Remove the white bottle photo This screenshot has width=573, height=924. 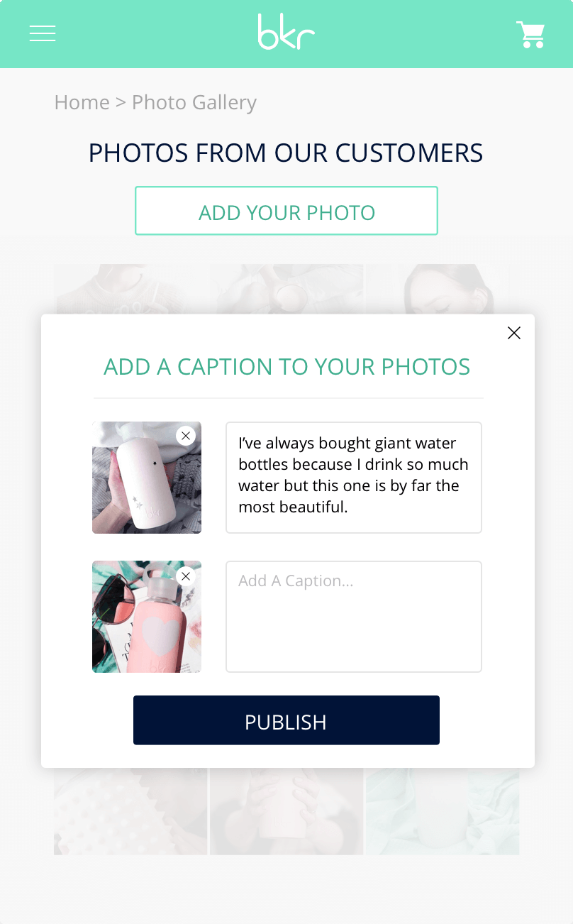pyautogui.click(x=186, y=436)
